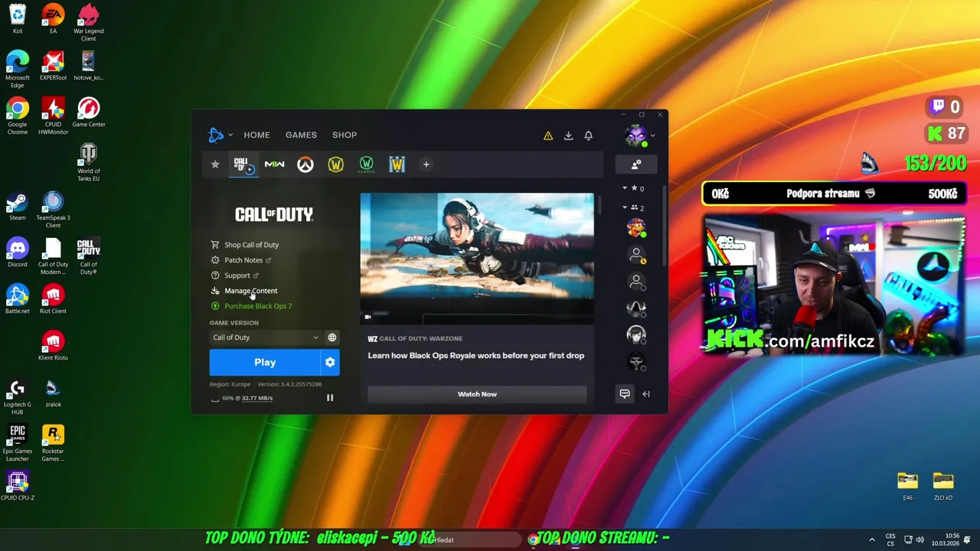Click the CPUID HWMonitor desktop icon
The image size is (980, 551).
pos(53,116)
